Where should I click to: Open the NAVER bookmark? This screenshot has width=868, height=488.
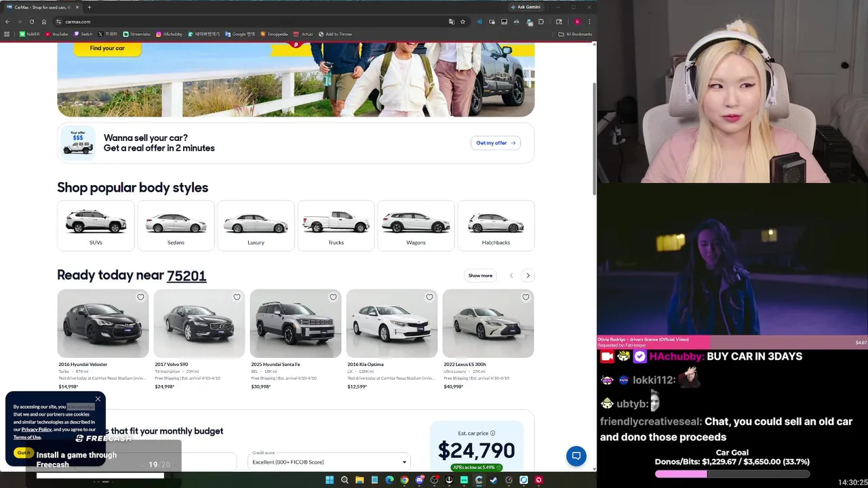[30, 34]
